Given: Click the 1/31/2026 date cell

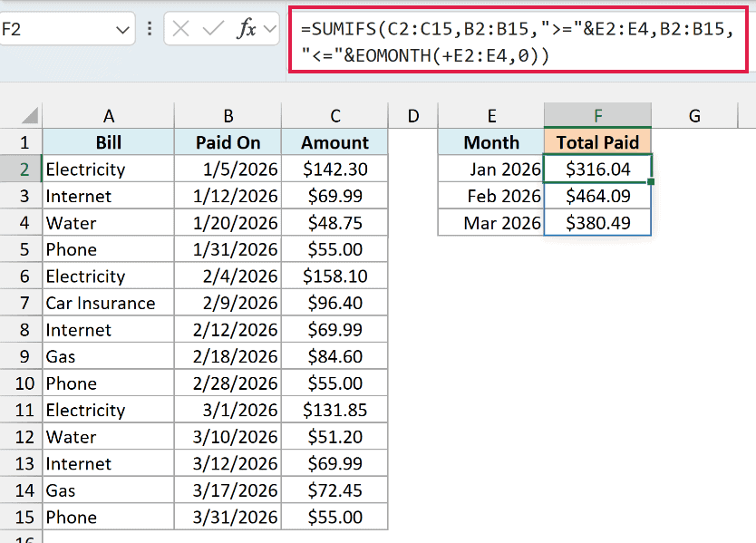Looking at the screenshot, I should pyautogui.click(x=228, y=249).
